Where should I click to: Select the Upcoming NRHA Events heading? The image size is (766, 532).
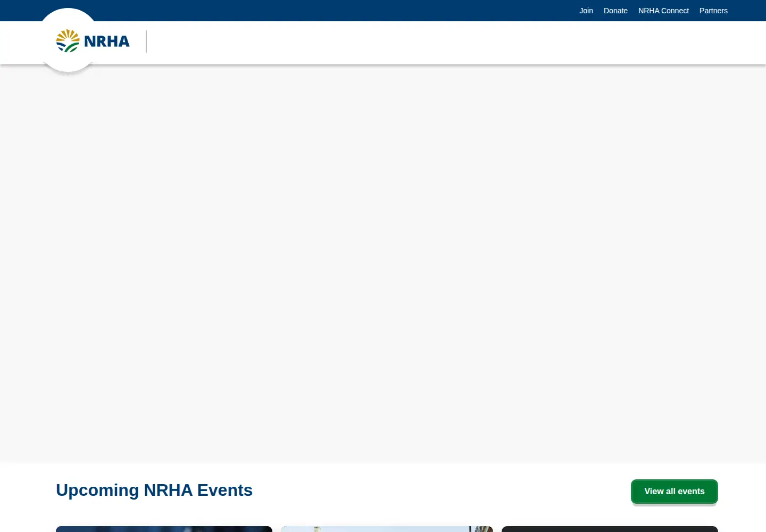point(154,490)
